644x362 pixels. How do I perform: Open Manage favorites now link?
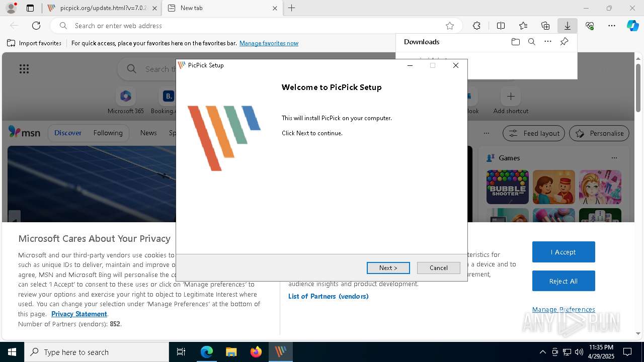tap(269, 43)
